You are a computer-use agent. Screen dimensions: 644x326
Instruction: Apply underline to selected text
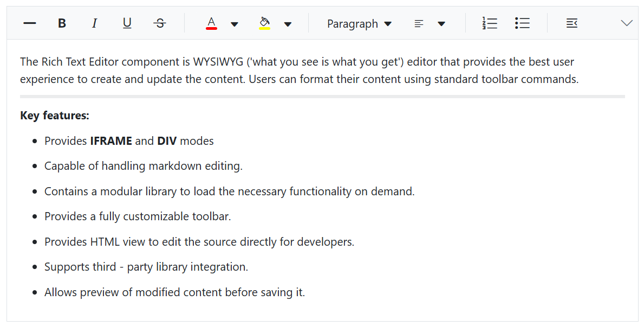pyautogui.click(x=127, y=23)
